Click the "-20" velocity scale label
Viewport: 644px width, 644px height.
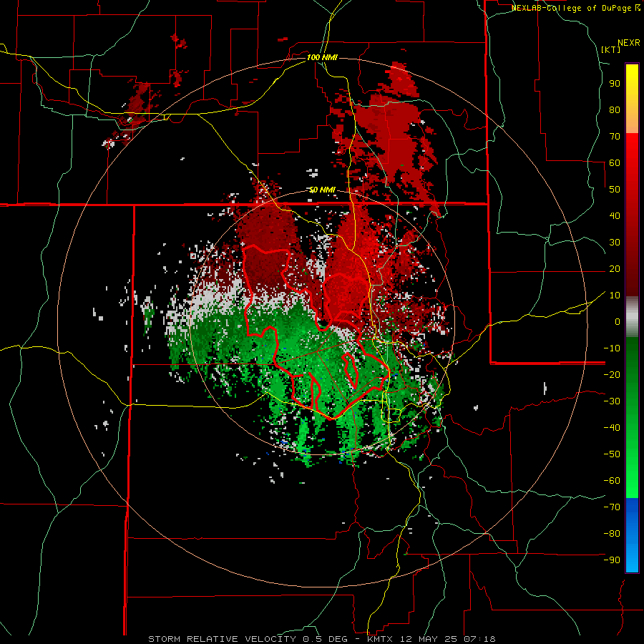click(x=612, y=374)
